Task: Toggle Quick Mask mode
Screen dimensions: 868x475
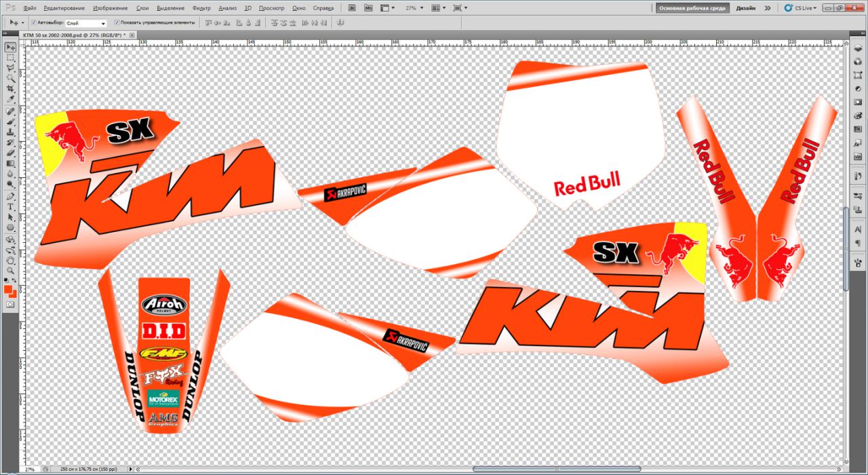Action: coord(10,305)
